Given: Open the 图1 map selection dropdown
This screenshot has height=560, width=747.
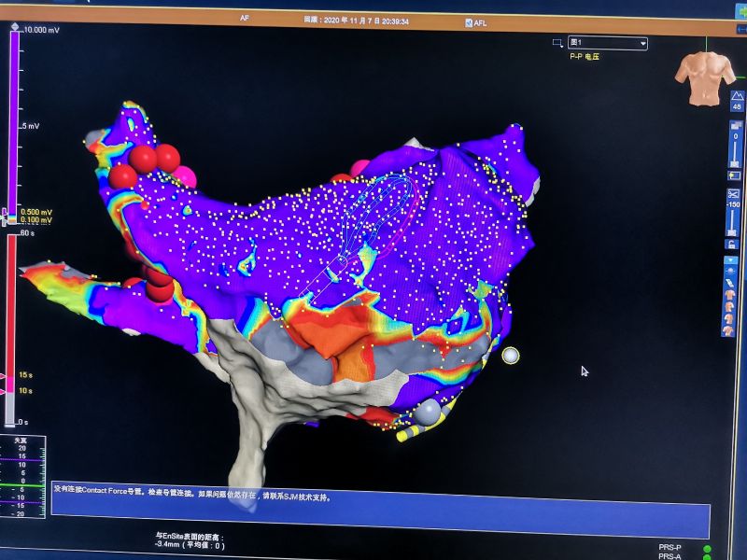Looking at the screenshot, I should [608, 43].
